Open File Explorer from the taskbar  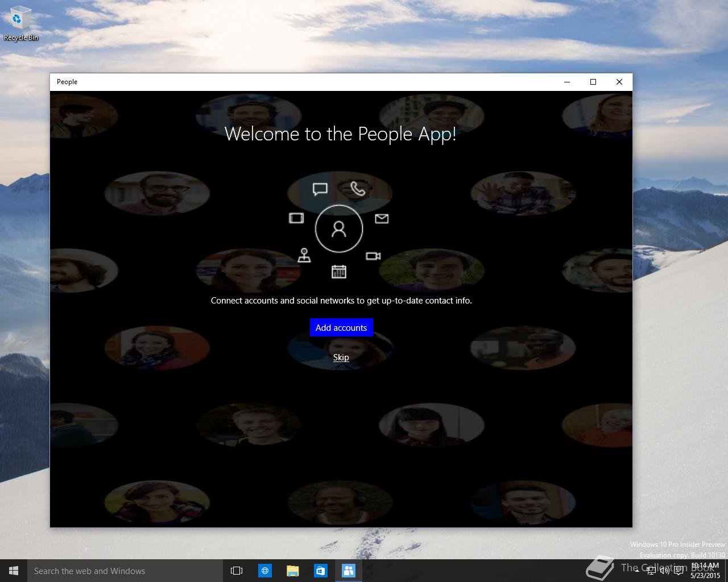(x=293, y=571)
